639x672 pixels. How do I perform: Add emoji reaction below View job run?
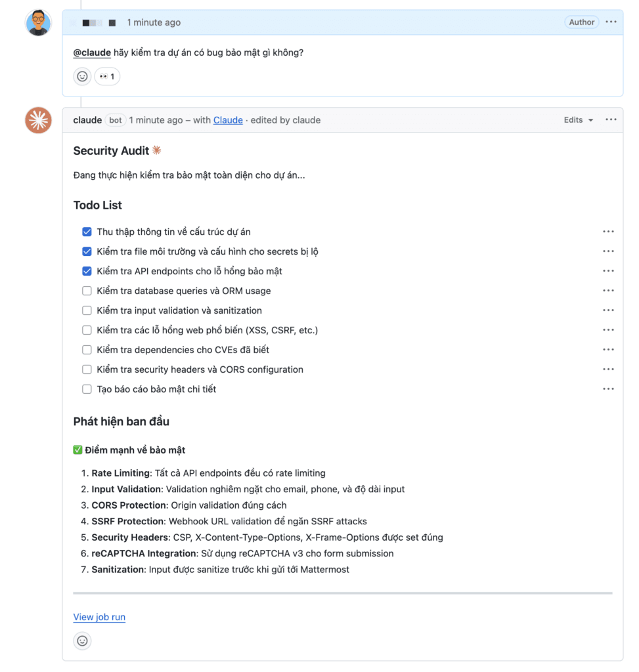point(82,640)
